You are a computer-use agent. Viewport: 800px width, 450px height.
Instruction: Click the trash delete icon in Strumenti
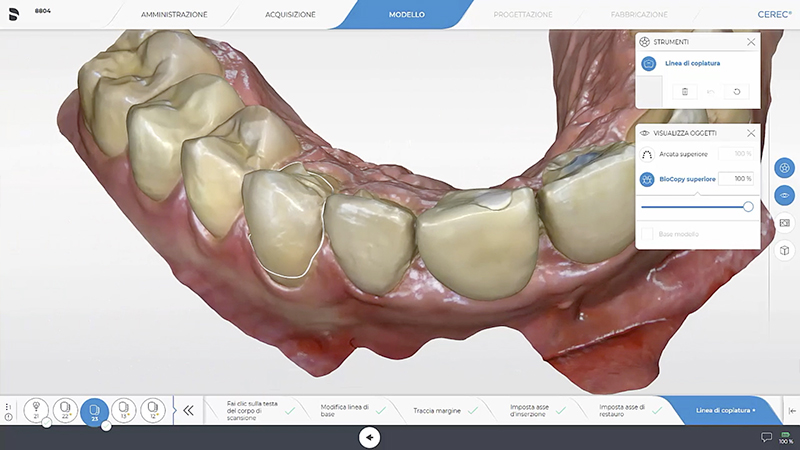tap(684, 92)
